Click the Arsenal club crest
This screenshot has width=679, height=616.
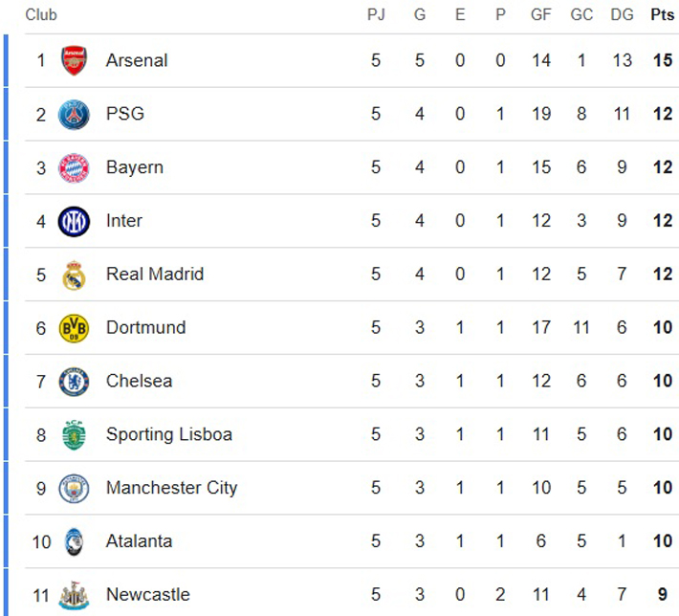(74, 61)
